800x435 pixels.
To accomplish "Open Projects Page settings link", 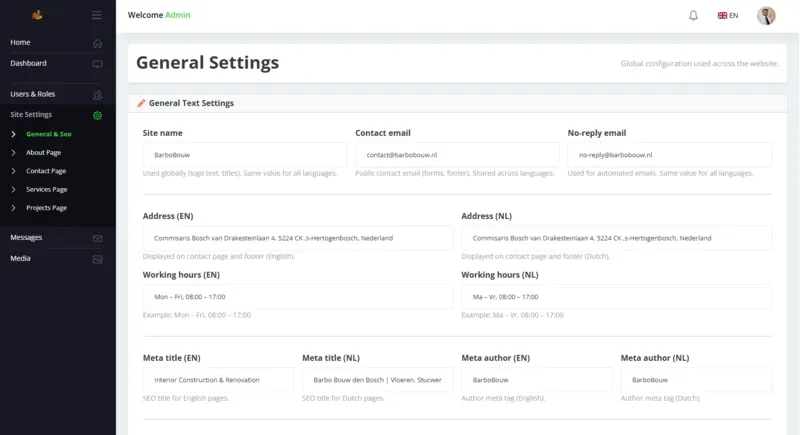I will [46, 208].
